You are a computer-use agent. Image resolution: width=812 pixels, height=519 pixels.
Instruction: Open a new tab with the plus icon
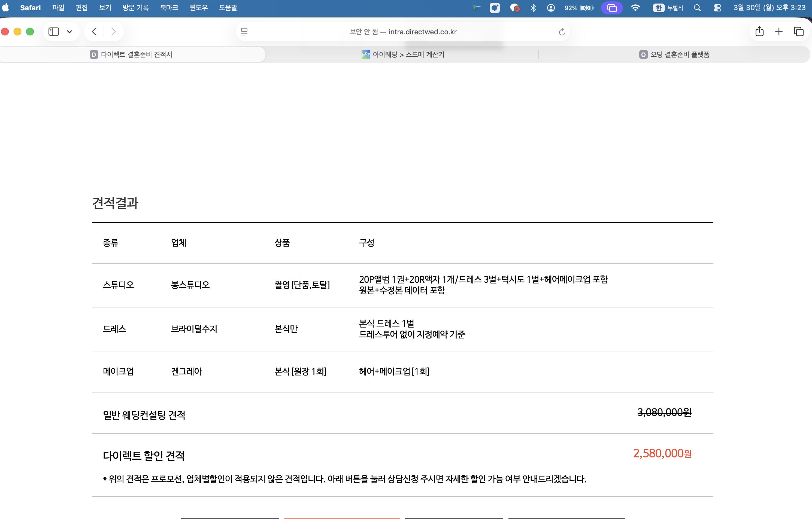pyautogui.click(x=779, y=31)
